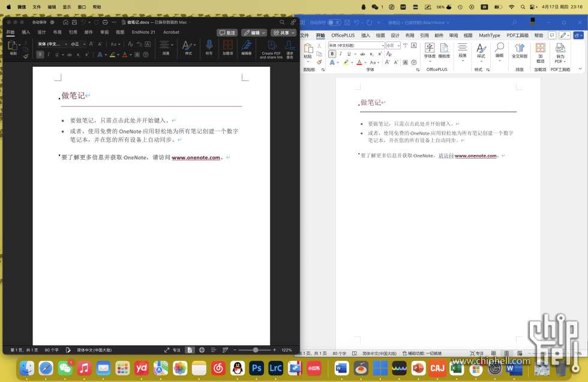Open the Acrobat tab in Mac Word
Viewport: 588px width, 382px height.
(171, 32)
